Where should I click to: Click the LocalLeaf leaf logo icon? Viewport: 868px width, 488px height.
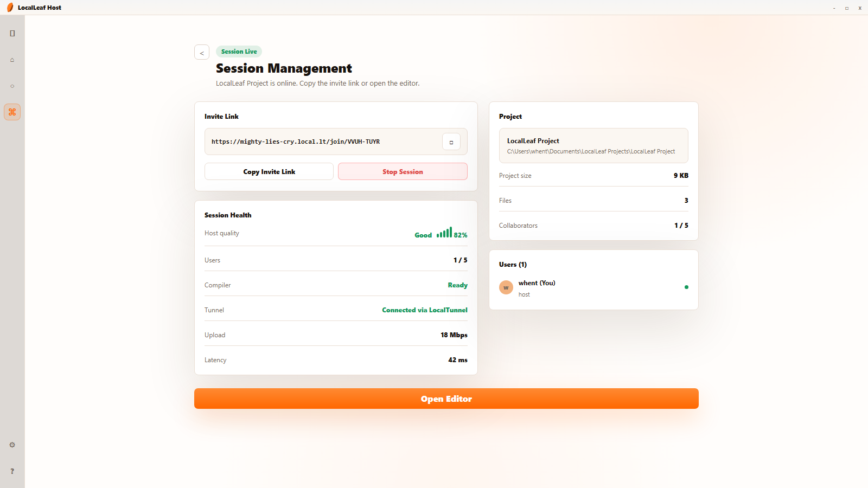point(10,8)
